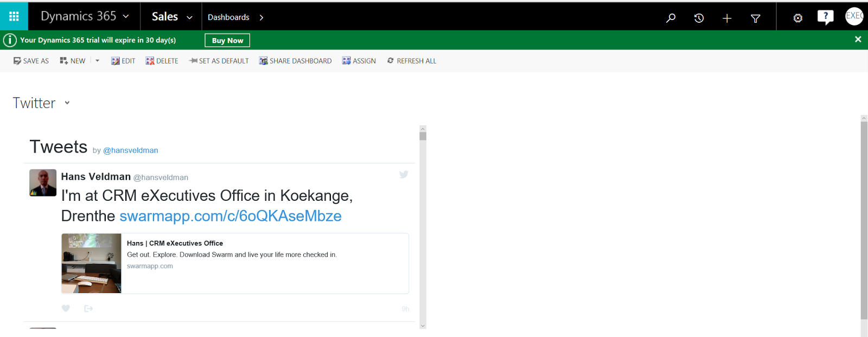Open the Hans | CRM eXecutives Office card title
The height and width of the screenshot is (337, 868).
coord(175,243)
